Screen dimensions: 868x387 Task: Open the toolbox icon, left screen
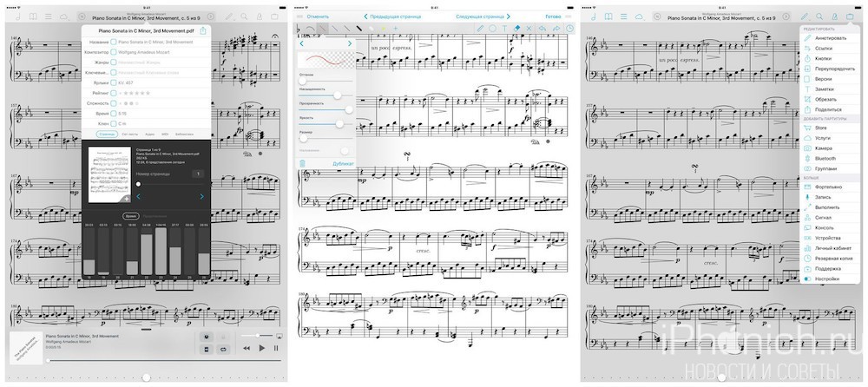(x=274, y=16)
